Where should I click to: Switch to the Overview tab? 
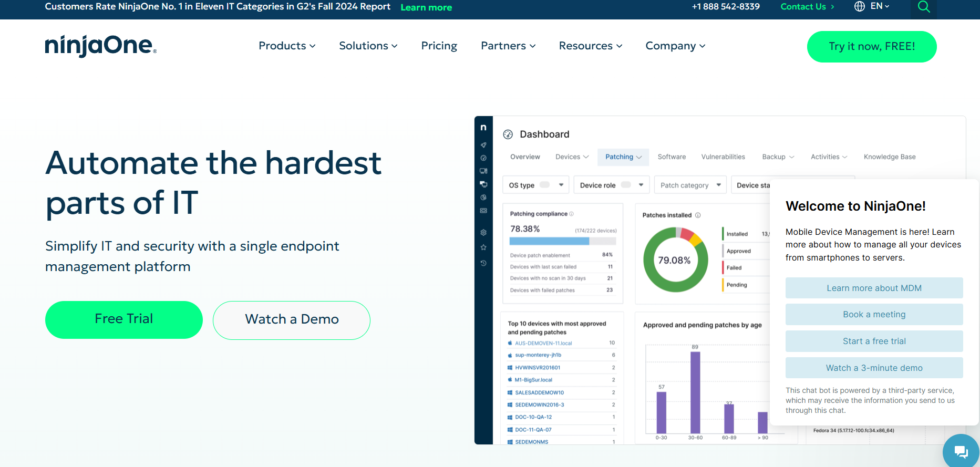click(525, 157)
